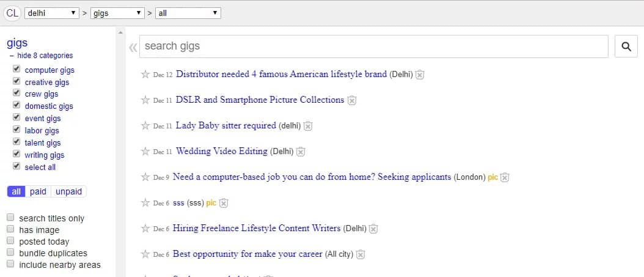Star the Hiring Freelance Lifestyle Content Writers post
Viewport: 644px width, 277px height.
tap(145, 229)
